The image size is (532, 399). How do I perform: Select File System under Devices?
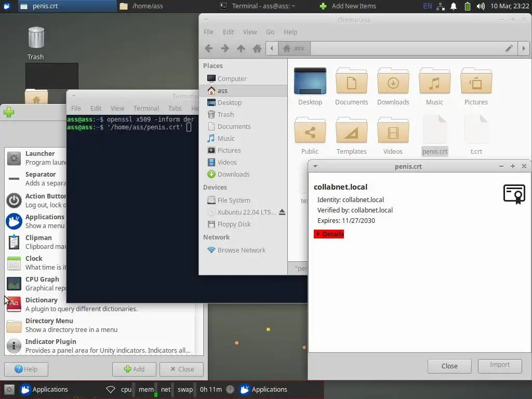[243, 200]
